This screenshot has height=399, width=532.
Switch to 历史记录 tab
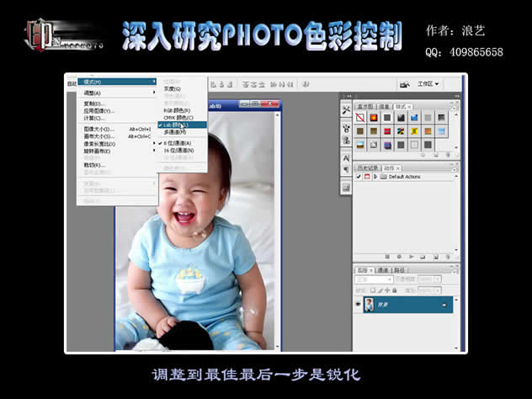click(368, 168)
